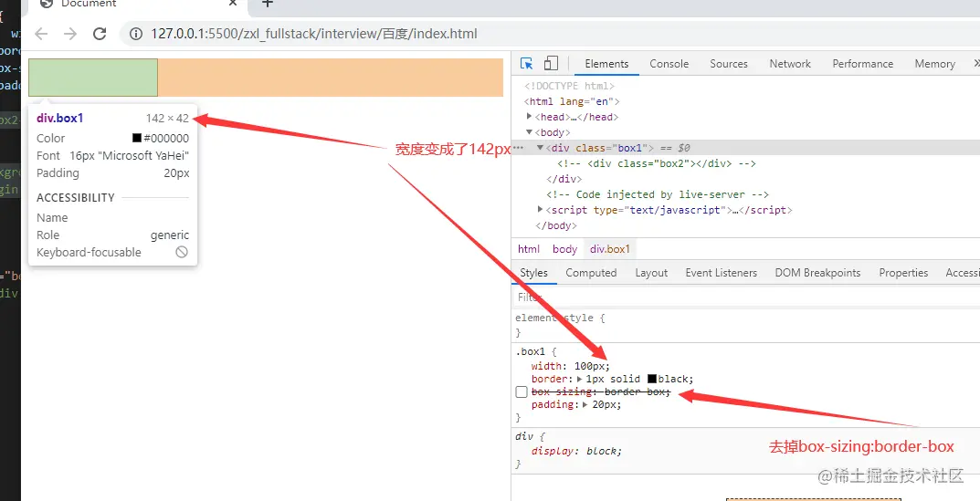980x501 pixels.
Task: Expand the script type text/javascript node
Action: click(541, 209)
